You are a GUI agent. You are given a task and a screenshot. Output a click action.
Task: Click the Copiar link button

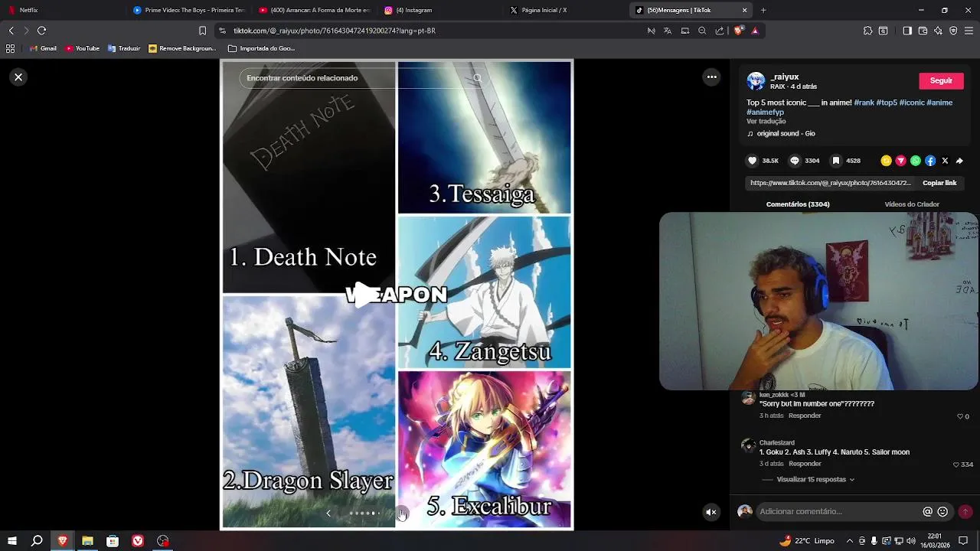[939, 184]
